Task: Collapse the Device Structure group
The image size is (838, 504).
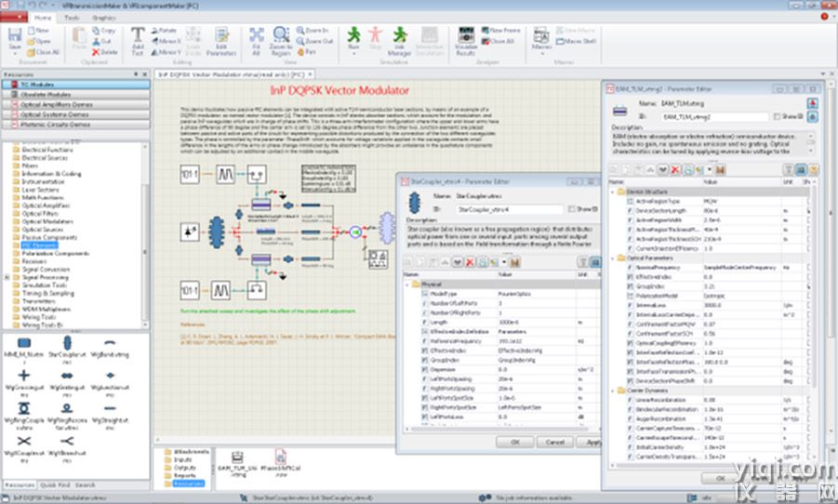Action: [x=613, y=192]
